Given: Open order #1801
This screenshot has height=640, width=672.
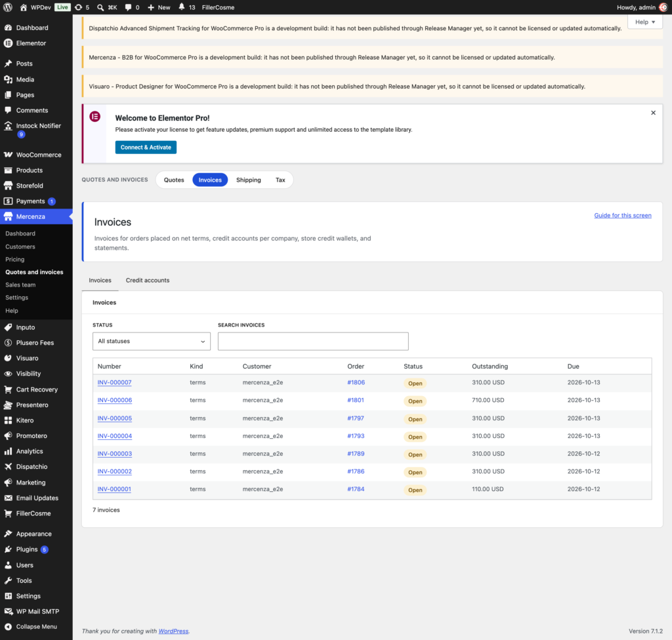Looking at the screenshot, I should [x=356, y=400].
